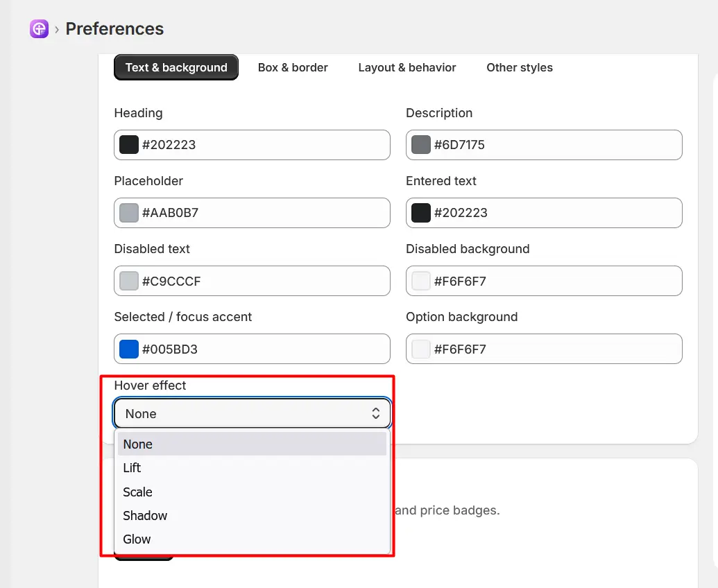
Task: Click the Disabled background hex field
Action: coord(544,281)
